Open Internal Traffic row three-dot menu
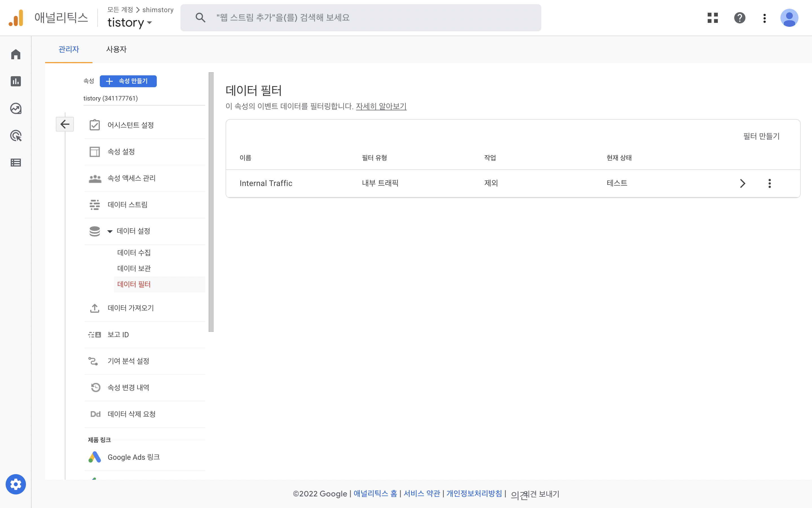Viewport: 812px width, 508px height. [769, 183]
